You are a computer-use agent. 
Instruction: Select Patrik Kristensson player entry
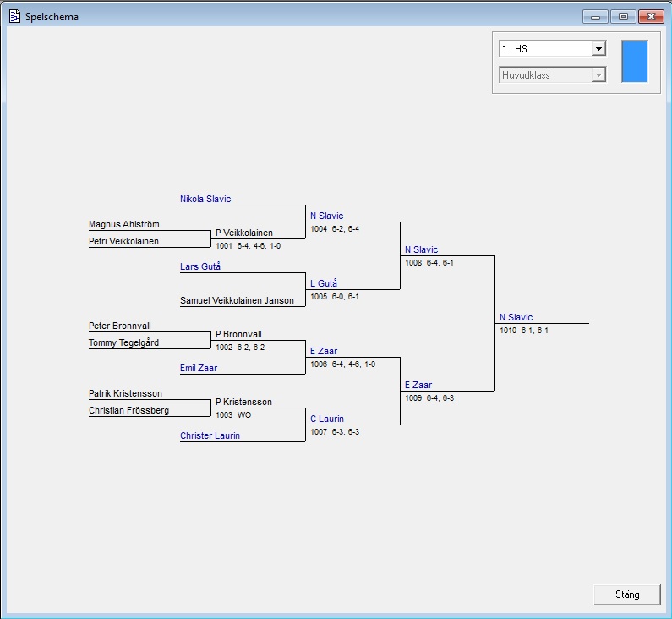click(x=125, y=394)
